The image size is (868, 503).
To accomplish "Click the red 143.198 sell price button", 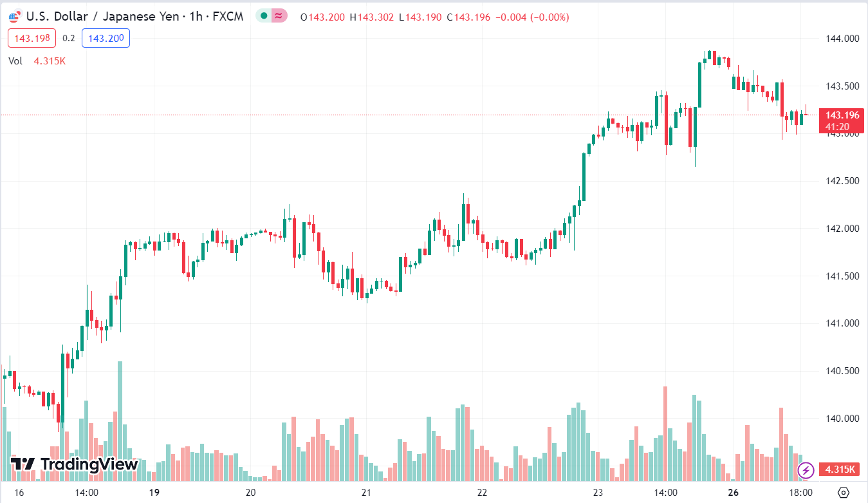I will pyautogui.click(x=32, y=39).
